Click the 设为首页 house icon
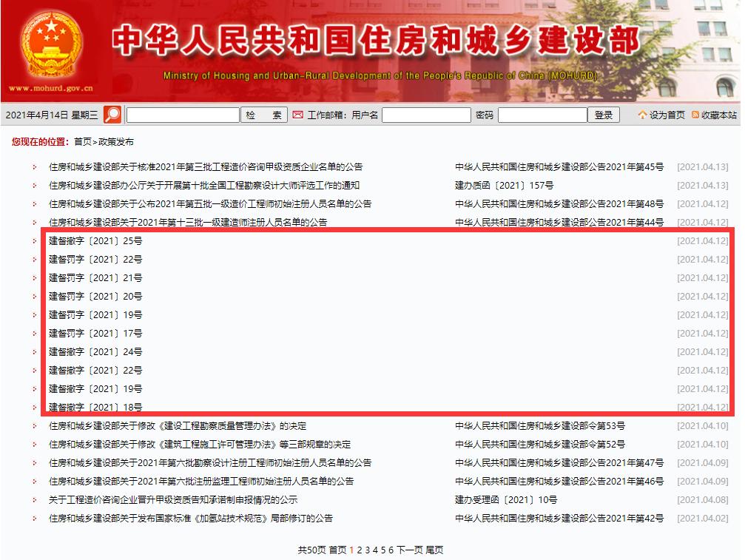This screenshot has height=560, width=745. [x=642, y=115]
